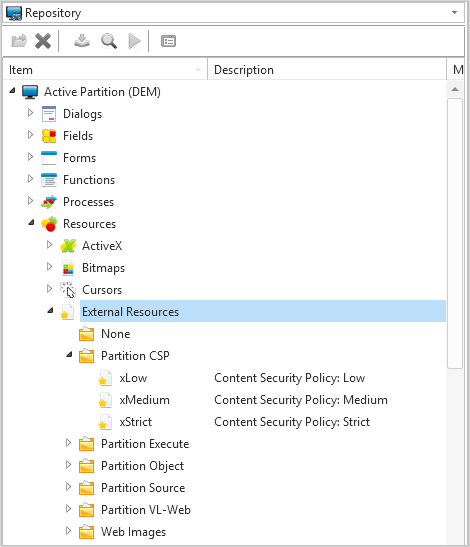Select the xMedium resource item
This screenshot has width=470, height=547.
144,400
